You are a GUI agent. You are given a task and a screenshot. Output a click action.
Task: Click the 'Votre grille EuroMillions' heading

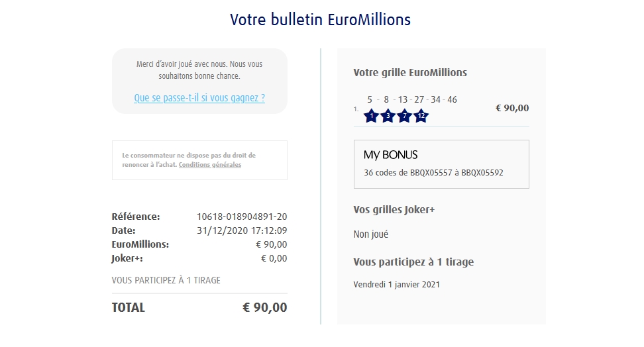410,73
